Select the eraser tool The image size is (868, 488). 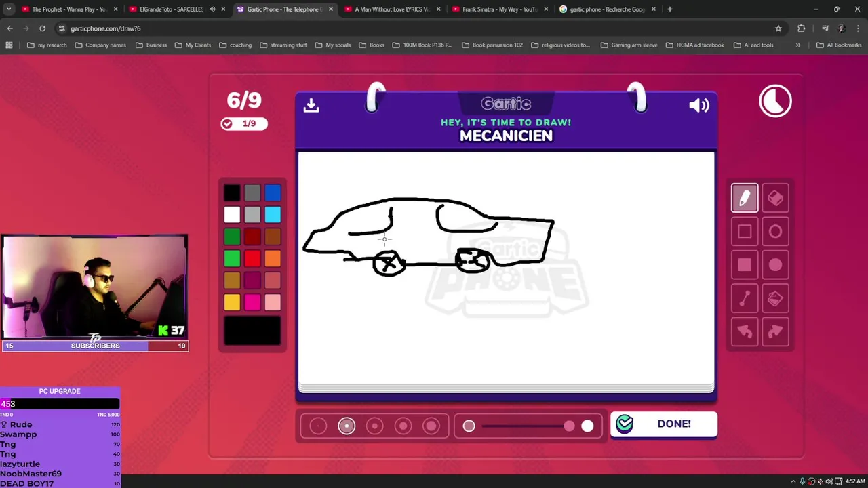[775, 198]
